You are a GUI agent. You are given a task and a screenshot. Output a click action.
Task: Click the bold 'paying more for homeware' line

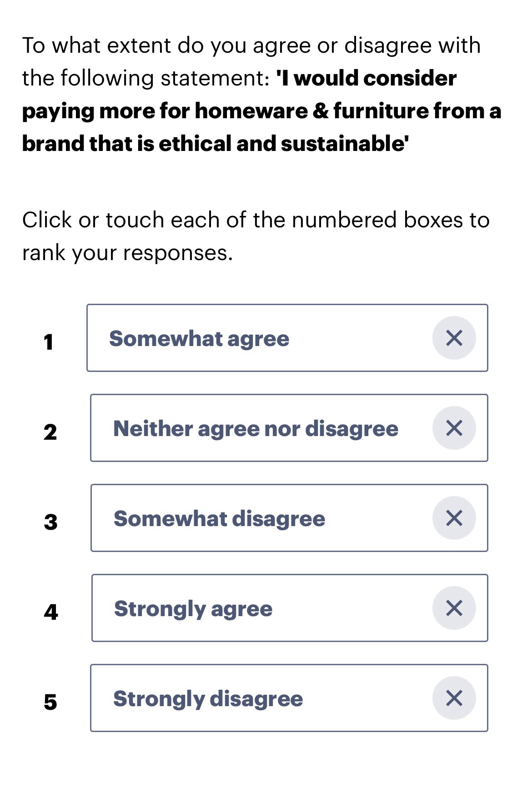click(261, 111)
